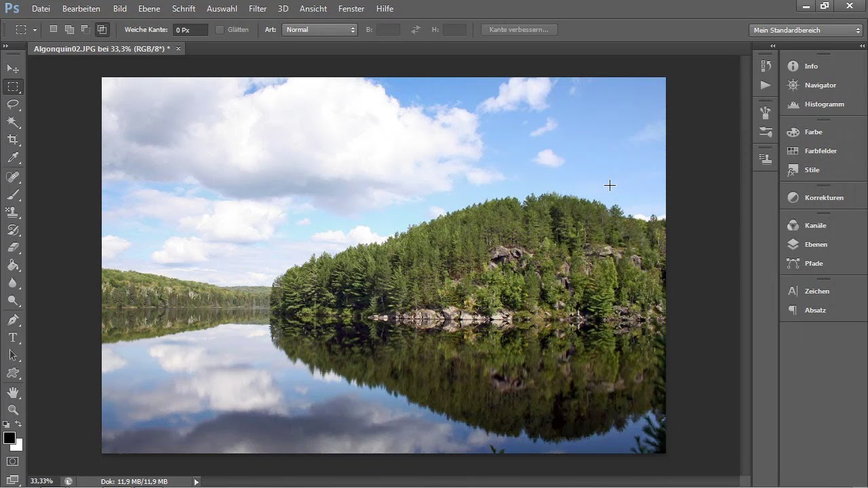Select the Hand tool
868x488 pixels.
point(13,392)
